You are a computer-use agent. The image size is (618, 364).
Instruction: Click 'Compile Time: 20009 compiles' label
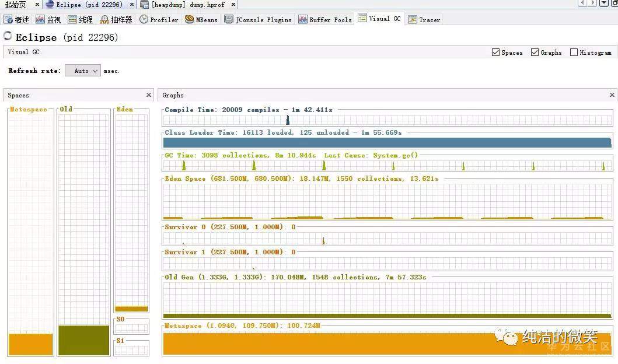pos(222,110)
